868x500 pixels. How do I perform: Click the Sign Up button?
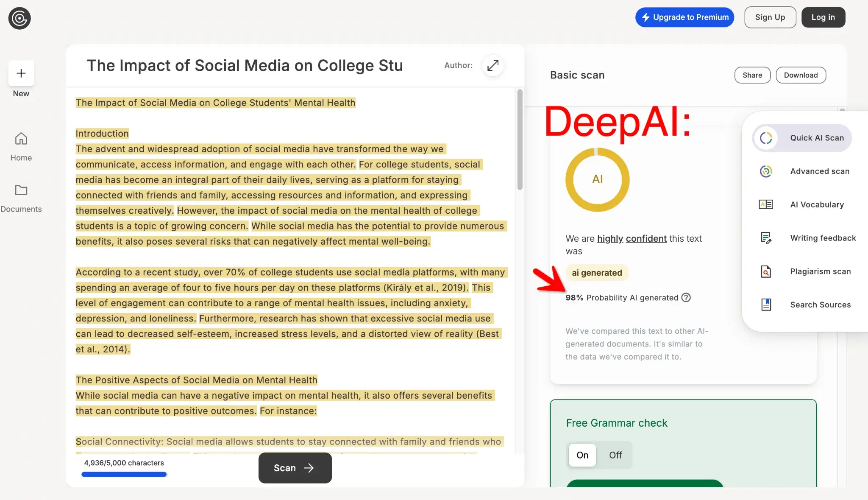point(770,17)
